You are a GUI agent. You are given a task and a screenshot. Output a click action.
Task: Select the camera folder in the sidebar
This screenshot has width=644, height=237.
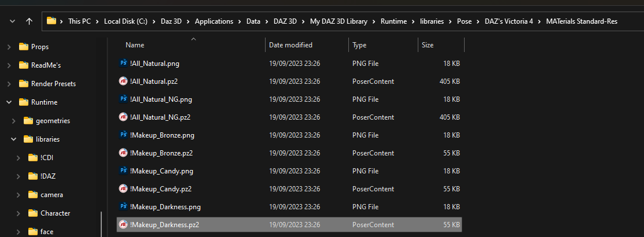point(51,195)
